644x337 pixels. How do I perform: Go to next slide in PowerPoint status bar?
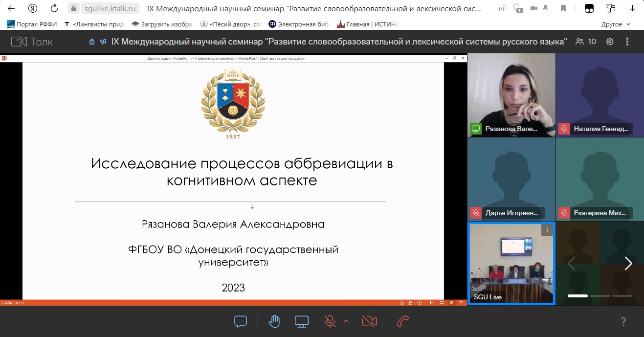click(420, 303)
